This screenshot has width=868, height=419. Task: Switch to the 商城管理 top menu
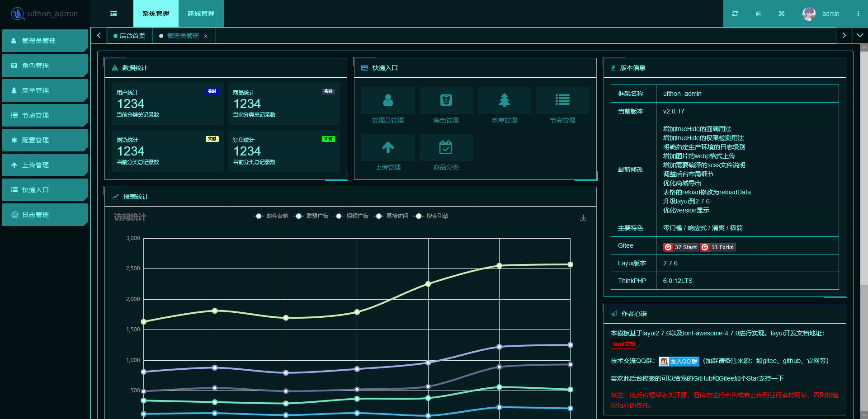(201, 14)
